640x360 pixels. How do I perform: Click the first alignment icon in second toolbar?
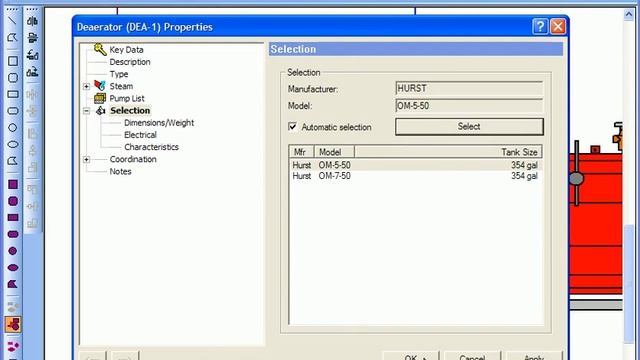(32, 21)
